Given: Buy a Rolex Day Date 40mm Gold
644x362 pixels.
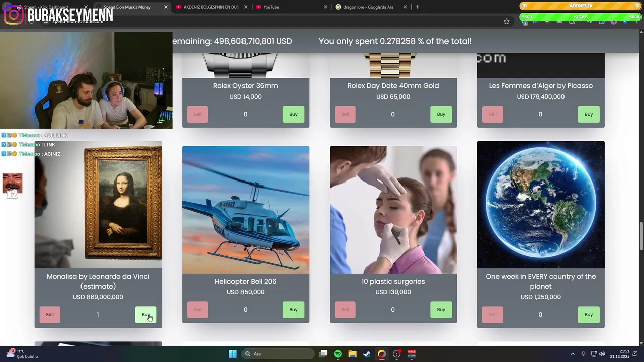Looking at the screenshot, I should click(441, 114).
